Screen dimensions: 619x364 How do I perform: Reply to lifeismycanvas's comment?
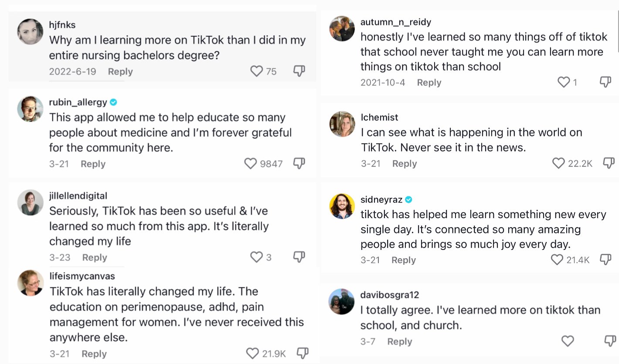click(x=94, y=354)
